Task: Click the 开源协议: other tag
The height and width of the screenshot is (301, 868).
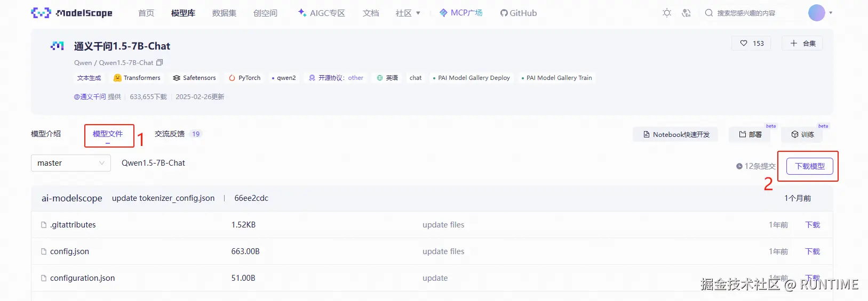Action: coord(336,78)
